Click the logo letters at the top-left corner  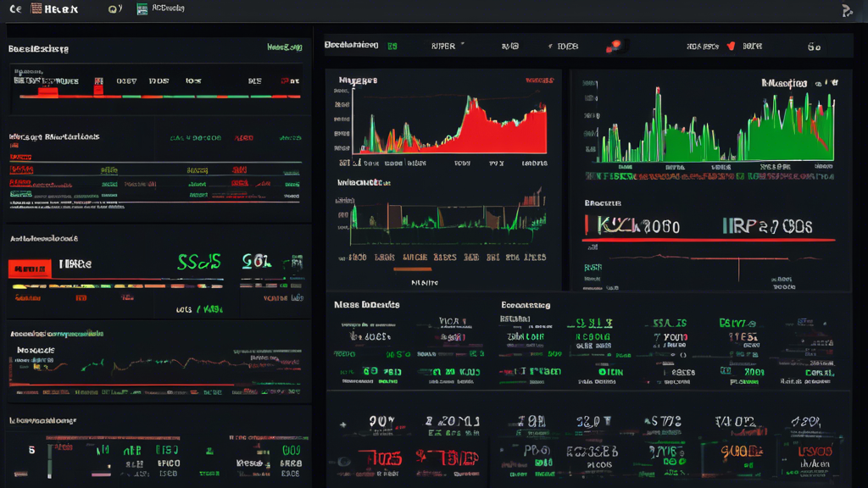[15, 8]
